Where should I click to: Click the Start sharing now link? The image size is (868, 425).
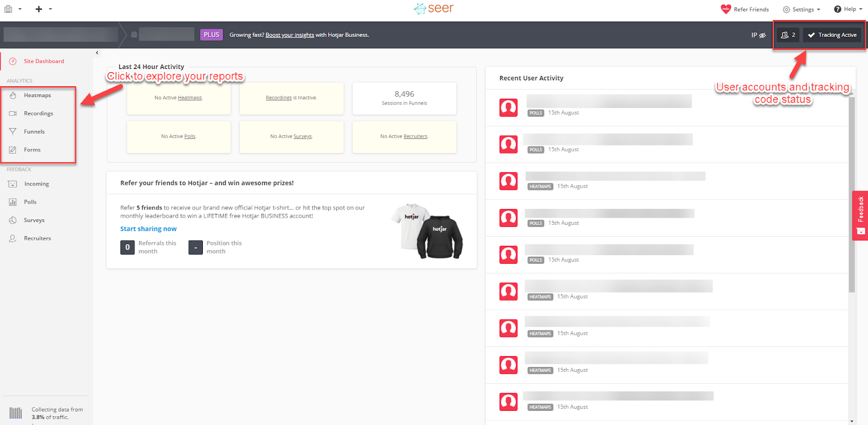(148, 229)
